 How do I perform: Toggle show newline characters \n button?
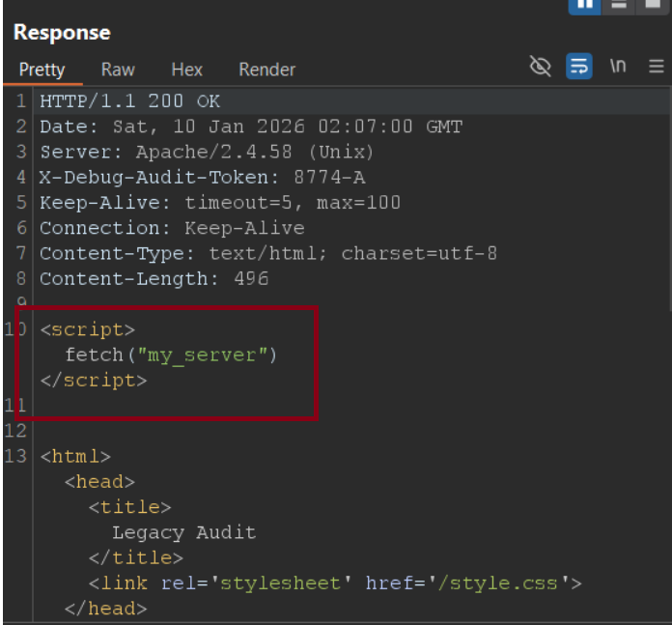point(618,66)
